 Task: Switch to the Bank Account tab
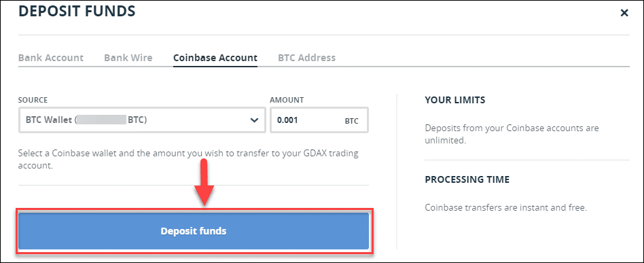(x=51, y=58)
